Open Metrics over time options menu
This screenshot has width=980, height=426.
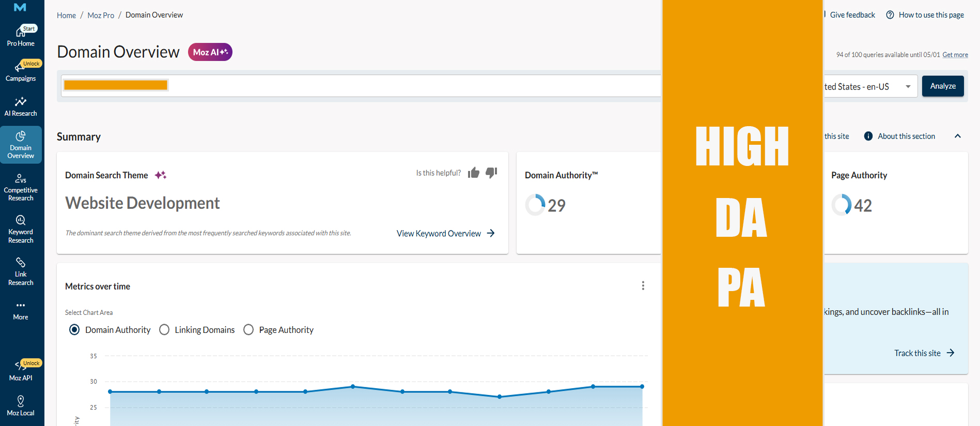(643, 286)
